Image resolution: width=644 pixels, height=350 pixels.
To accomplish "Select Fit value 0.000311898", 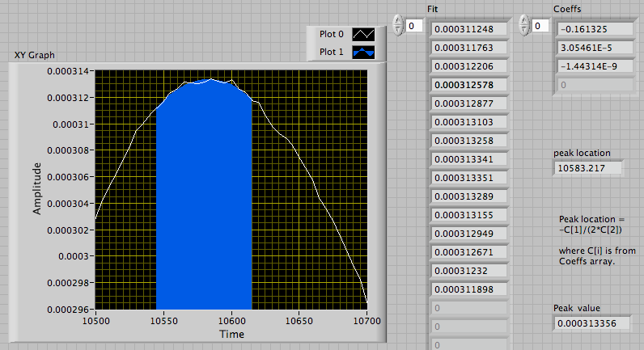I will [468, 289].
